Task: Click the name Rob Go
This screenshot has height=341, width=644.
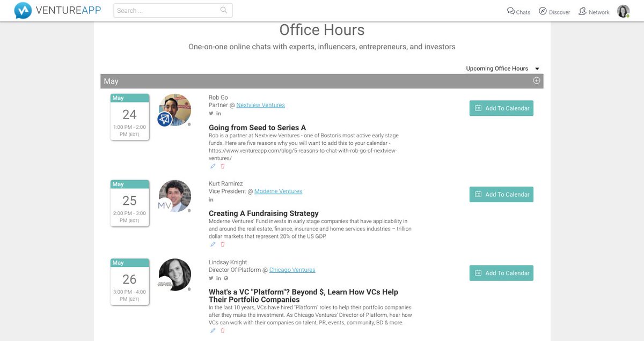Action: [x=218, y=98]
